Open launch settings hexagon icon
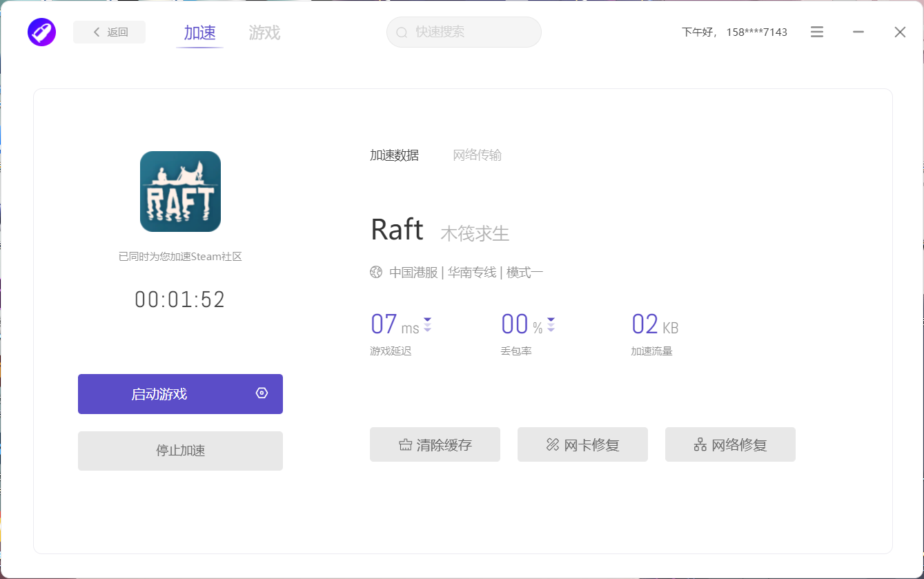This screenshot has width=924, height=579. point(262,393)
